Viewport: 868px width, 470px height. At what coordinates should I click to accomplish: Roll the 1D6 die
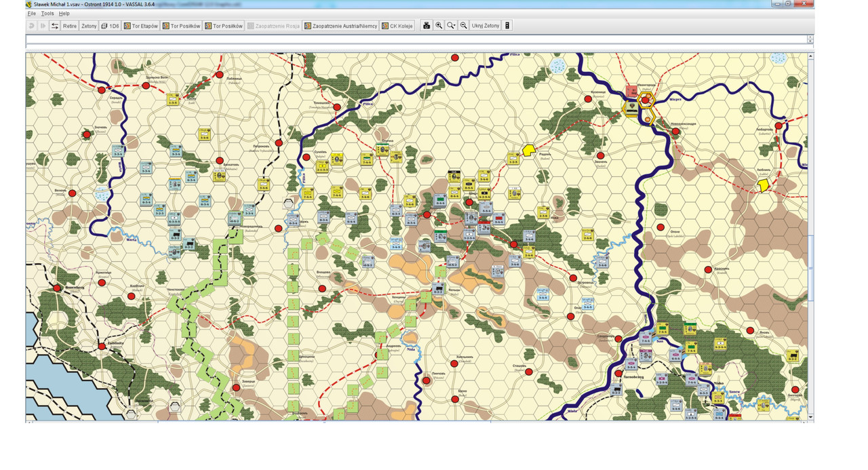point(110,26)
